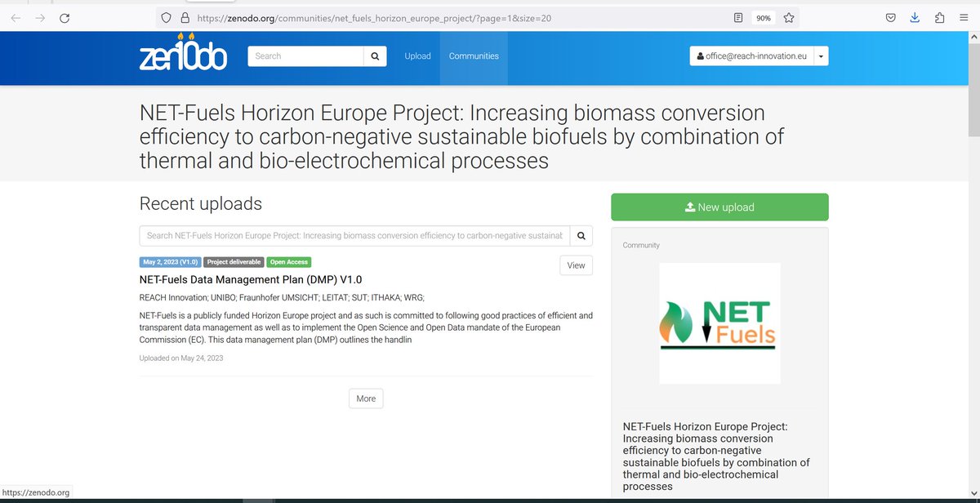Click the View button for the DMP record

(x=577, y=265)
